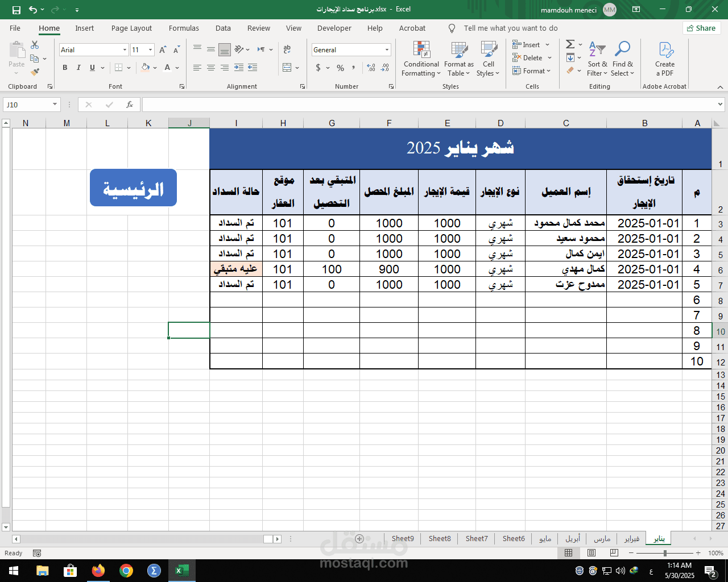Open the Name Box J10 dropdown
Viewport: 728px width, 582px height.
click(55, 105)
